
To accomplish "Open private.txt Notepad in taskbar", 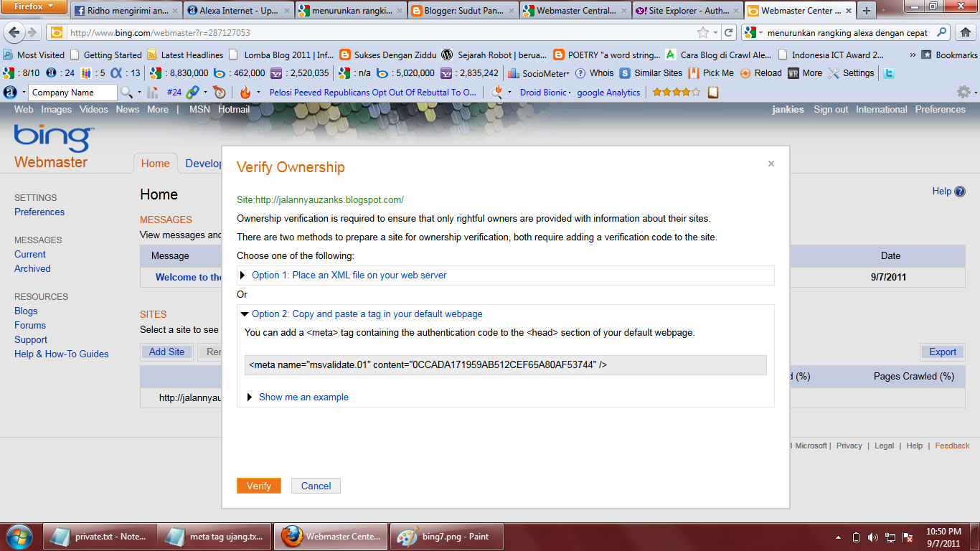I will (x=99, y=537).
